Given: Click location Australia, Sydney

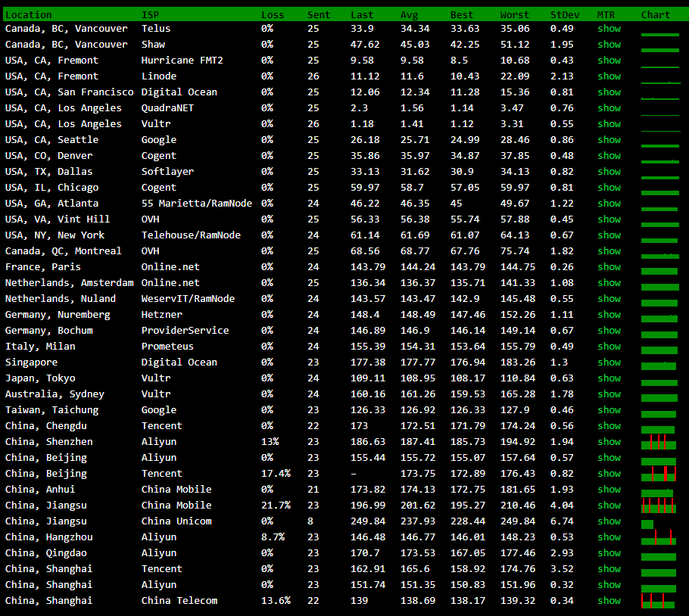Looking at the screenshot, I should 55,394.
